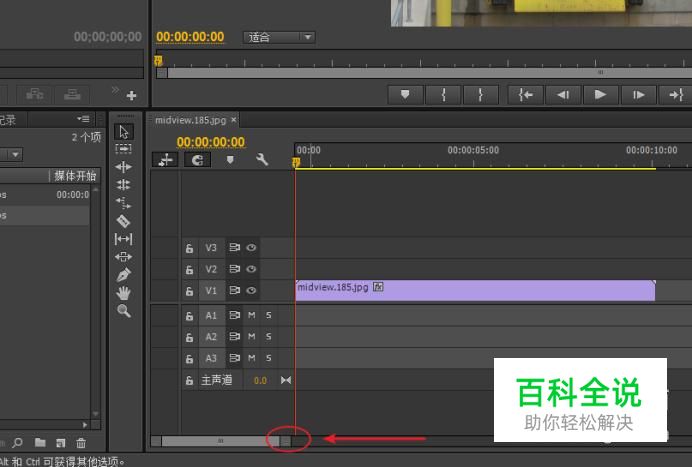692x467 pixels.
Task: Click Mark In brace button
Action: (444, 94)
